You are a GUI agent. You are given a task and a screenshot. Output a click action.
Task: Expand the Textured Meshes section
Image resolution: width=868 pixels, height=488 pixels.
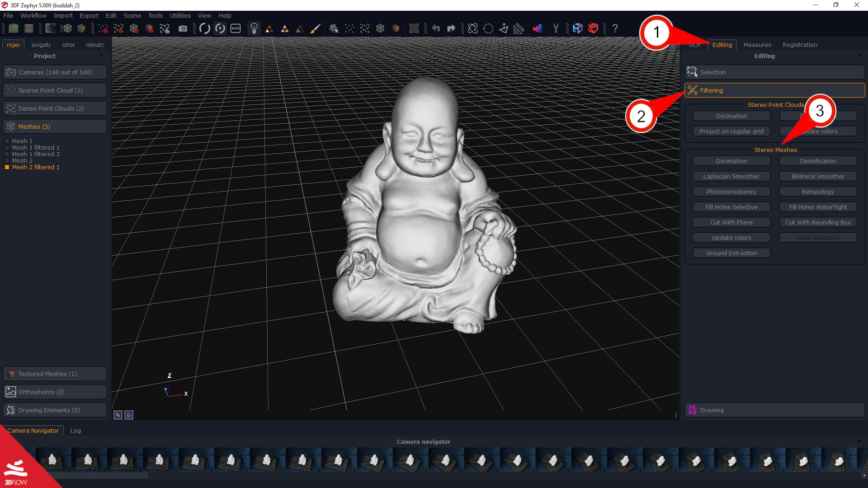(55, 374)
